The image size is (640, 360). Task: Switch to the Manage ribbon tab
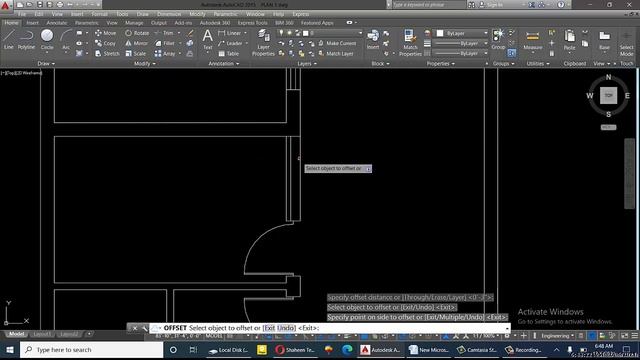[x=134, y=23]
